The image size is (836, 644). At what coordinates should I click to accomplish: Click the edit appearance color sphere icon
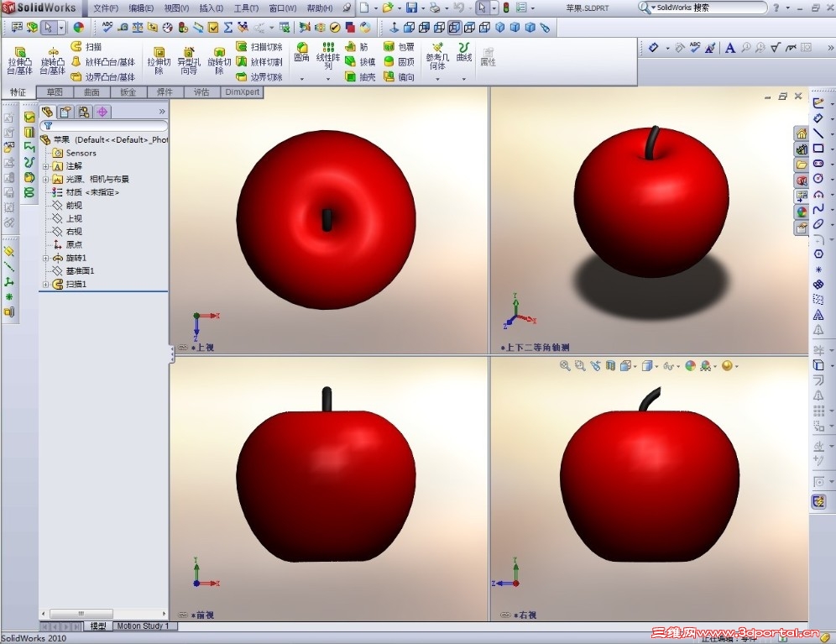(x=691, y=366)
